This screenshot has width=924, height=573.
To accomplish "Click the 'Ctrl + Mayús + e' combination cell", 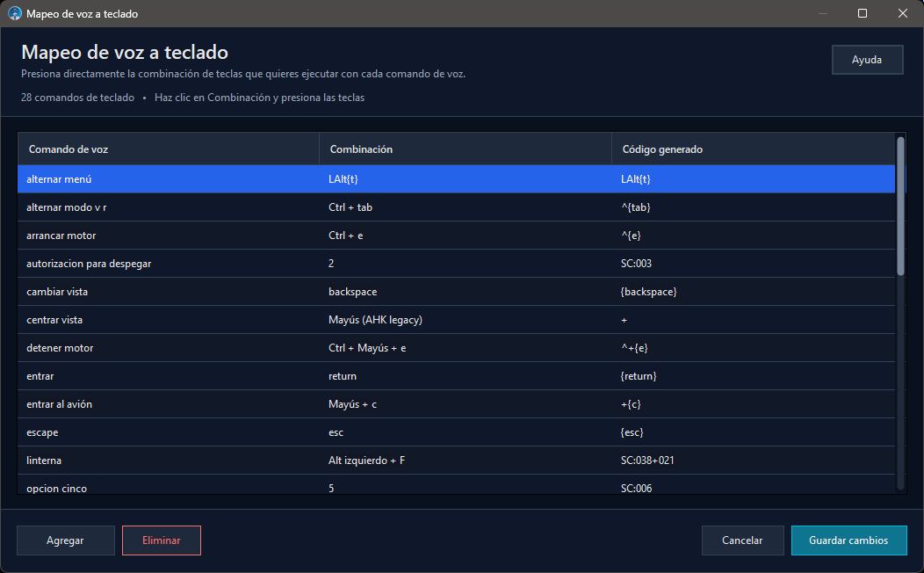I will (x=466, y=348).
